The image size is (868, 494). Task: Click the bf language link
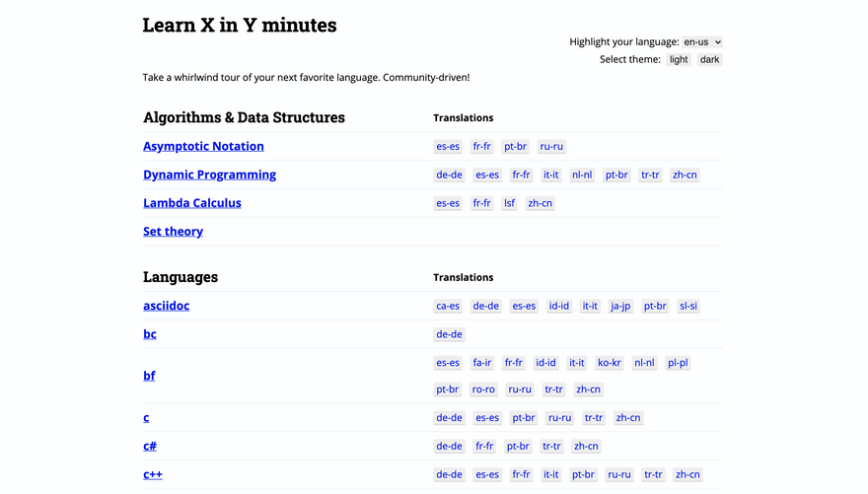point(149,376)
